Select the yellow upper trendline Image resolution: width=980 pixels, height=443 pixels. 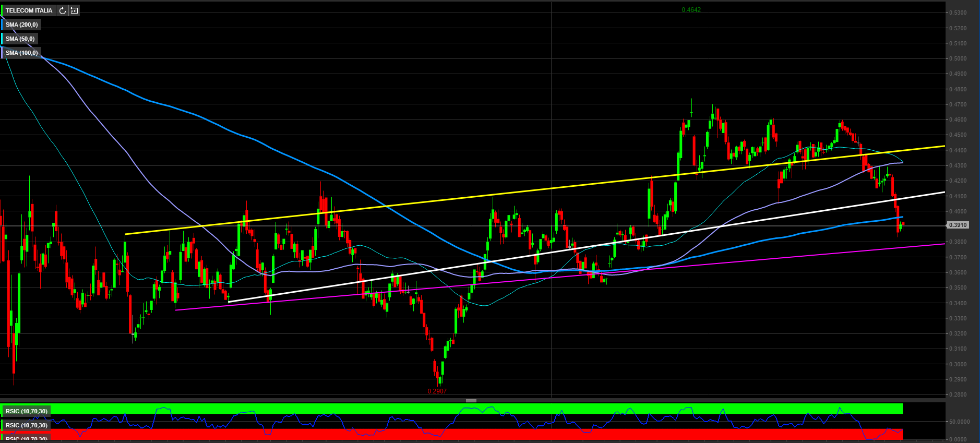(x=522, y=192)
